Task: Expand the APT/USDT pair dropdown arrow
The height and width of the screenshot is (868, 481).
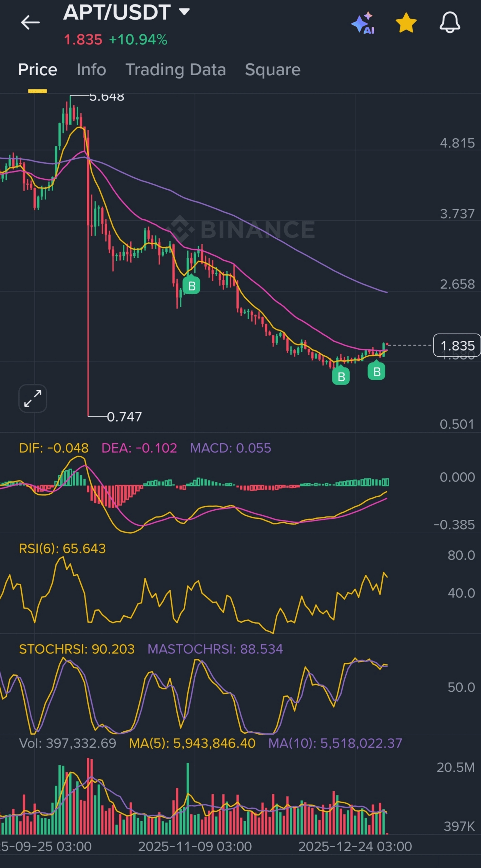Action: 184,12
